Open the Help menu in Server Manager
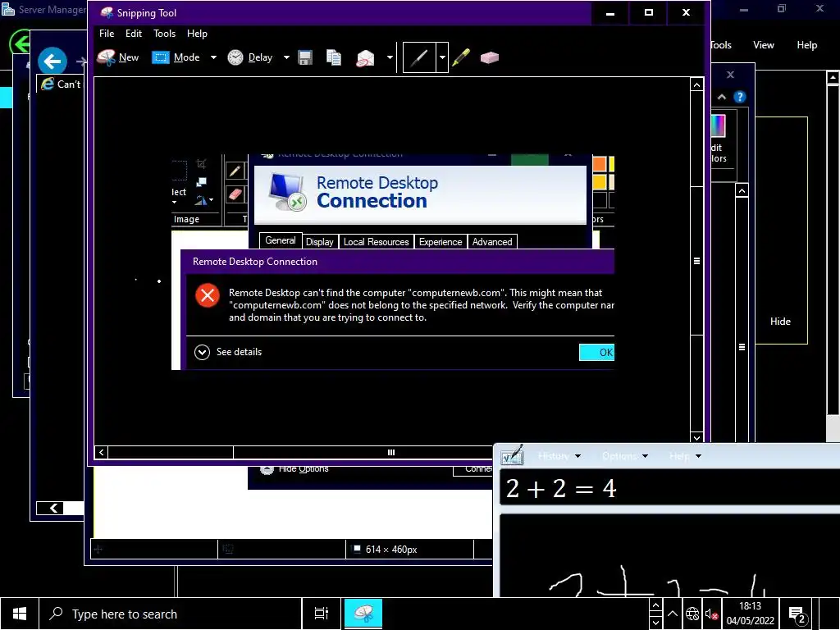 click(806, 45)
